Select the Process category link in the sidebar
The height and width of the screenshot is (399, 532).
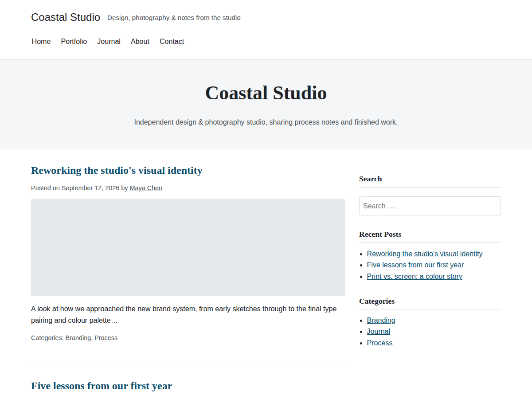[x=380, y=343]
